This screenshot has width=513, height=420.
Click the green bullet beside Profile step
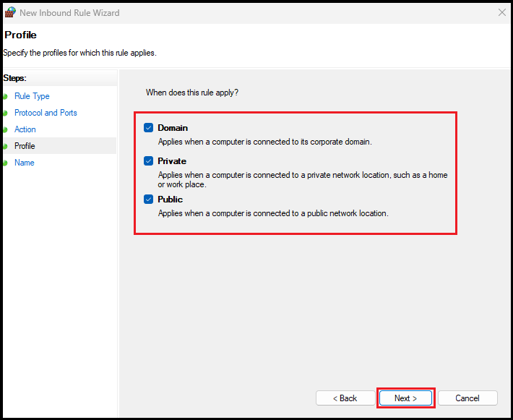coord(5,146)
